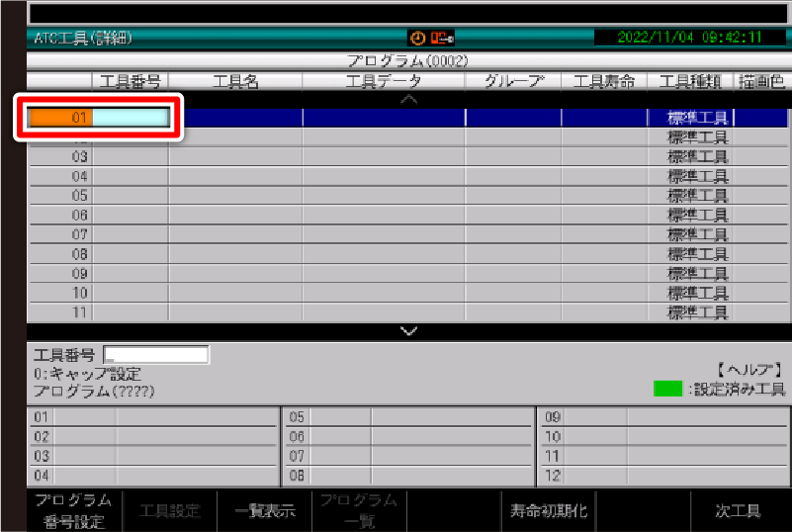
Task: Select the orange 01 row marker
Action: pos(61,118)
